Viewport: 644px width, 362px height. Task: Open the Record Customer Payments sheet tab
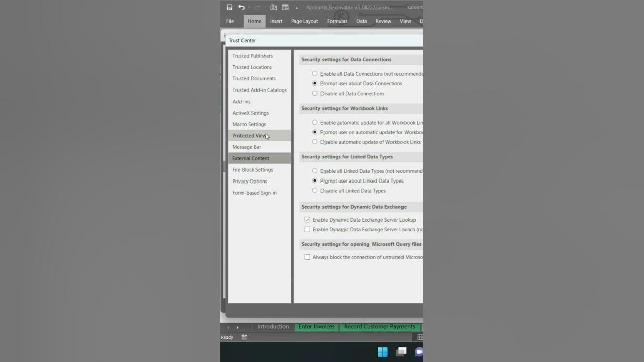(379, 327)
